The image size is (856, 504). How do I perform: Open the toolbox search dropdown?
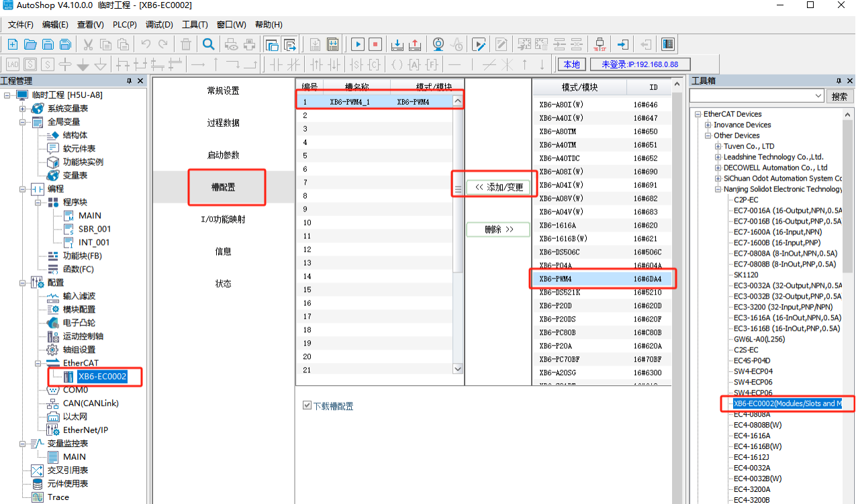[818, 96]
